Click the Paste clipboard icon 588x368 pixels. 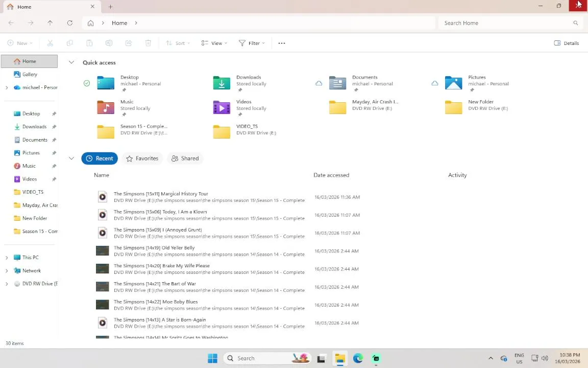[89, 43]
